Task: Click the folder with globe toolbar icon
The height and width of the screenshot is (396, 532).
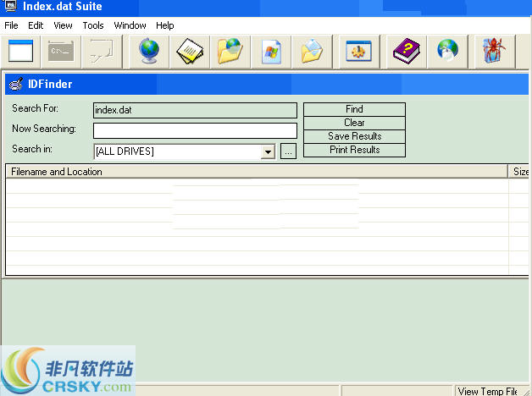Action: [230, 51]
